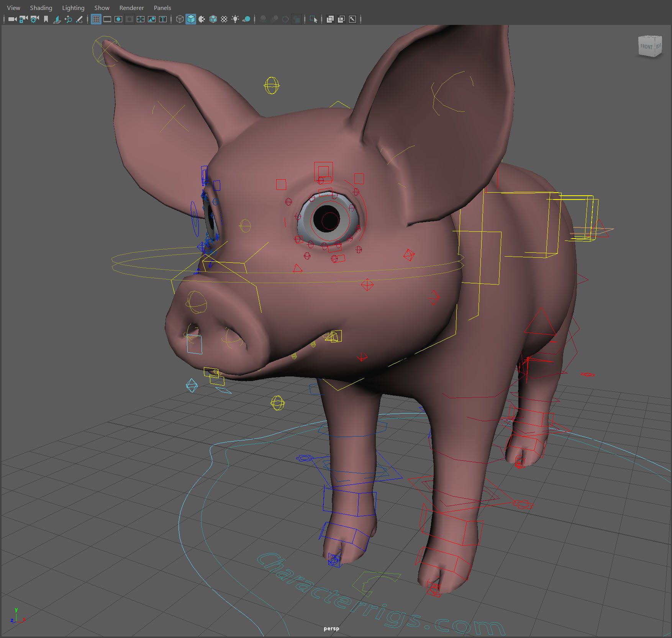
Task: Enable Wireframe shading cube icon
Action: 179,19
